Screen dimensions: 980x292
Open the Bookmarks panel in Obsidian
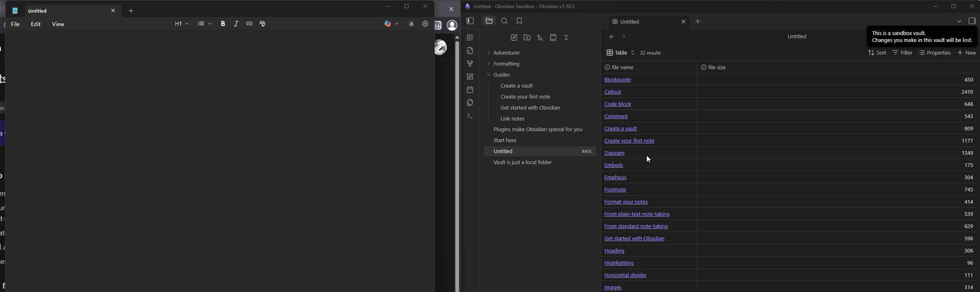point(519,21)
